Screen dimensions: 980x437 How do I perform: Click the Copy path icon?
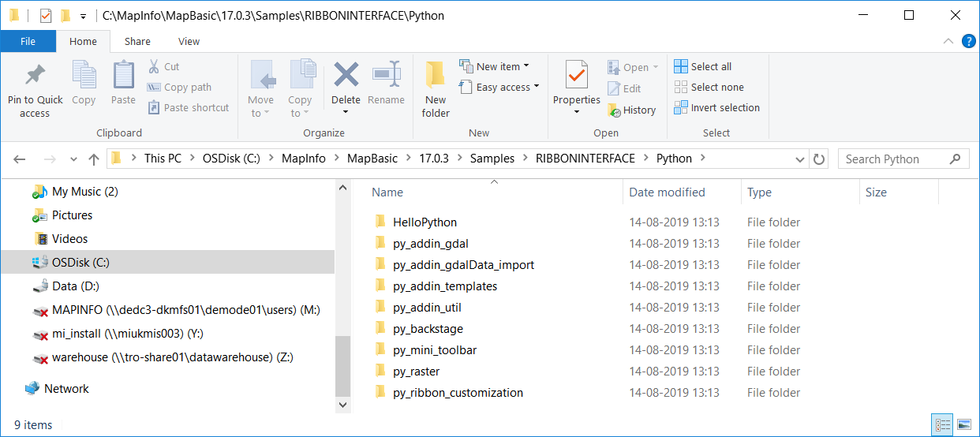point(154,87)
